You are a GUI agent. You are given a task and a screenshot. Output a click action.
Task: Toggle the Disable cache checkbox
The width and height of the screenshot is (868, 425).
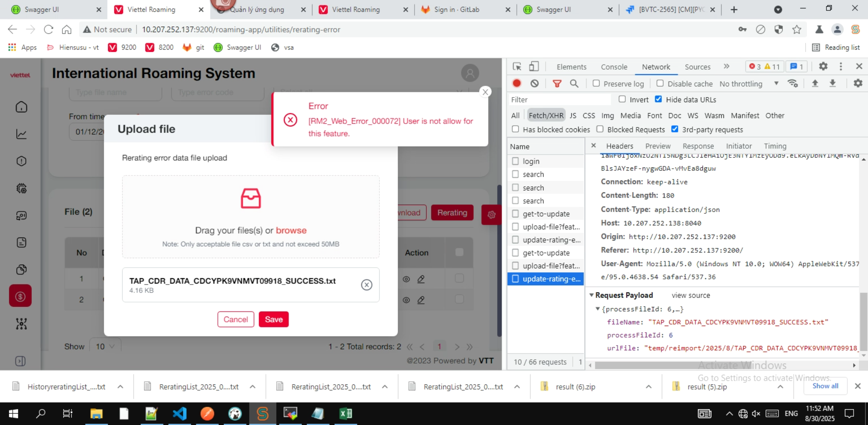(660, 83)
